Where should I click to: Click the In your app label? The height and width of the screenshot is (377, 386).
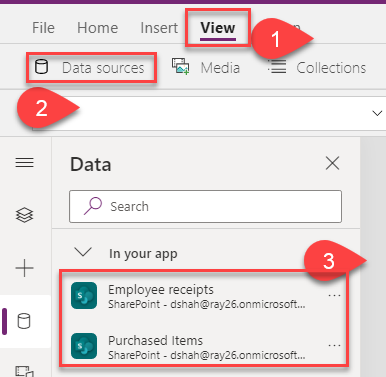(x=143, y=254)
